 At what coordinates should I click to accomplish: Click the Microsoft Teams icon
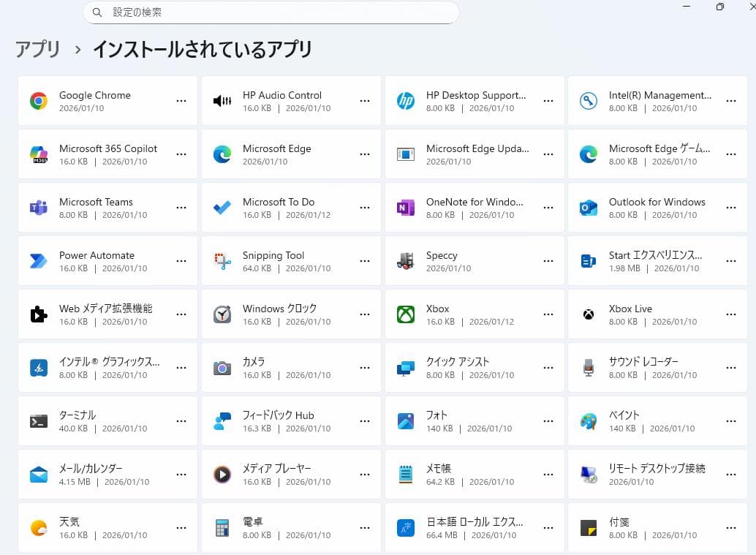37,207
